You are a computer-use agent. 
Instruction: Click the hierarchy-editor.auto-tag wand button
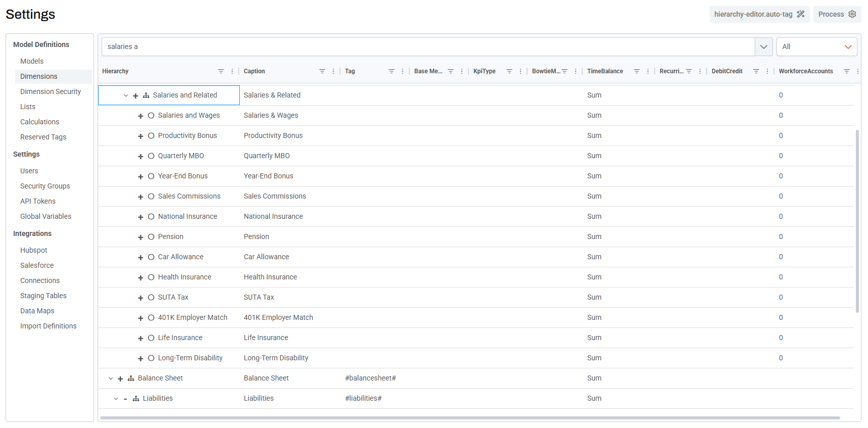pos(759,14)
